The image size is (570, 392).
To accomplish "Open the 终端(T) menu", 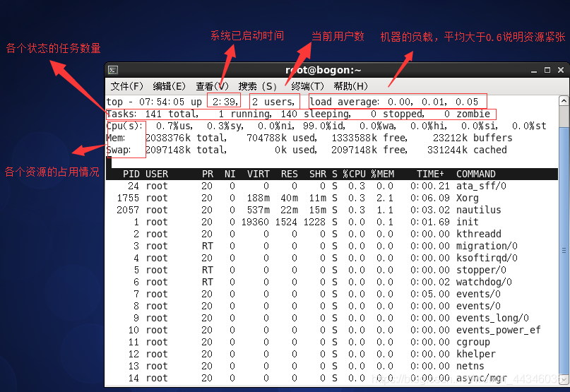I will [x=307, y=86].
